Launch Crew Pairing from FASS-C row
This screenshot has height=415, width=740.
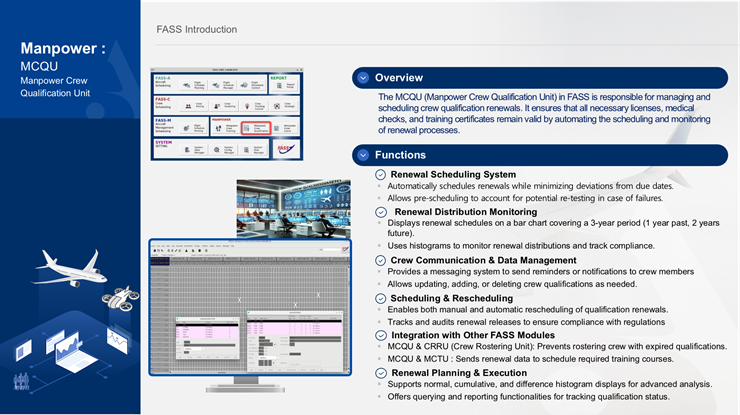tap(194, 106)
